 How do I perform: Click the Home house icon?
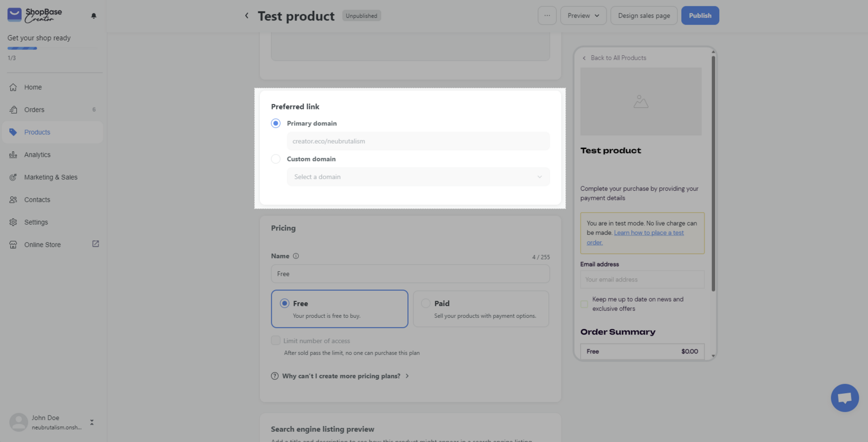(x=13, y=87)
